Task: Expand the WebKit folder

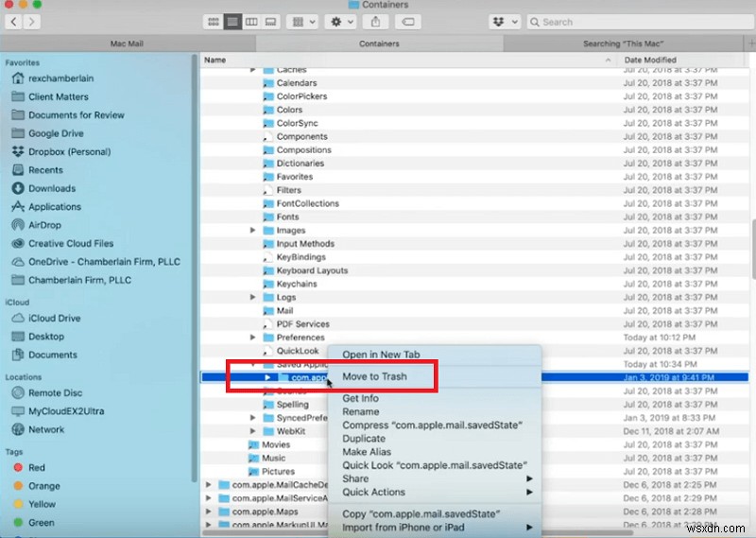Action: (252, 431)
